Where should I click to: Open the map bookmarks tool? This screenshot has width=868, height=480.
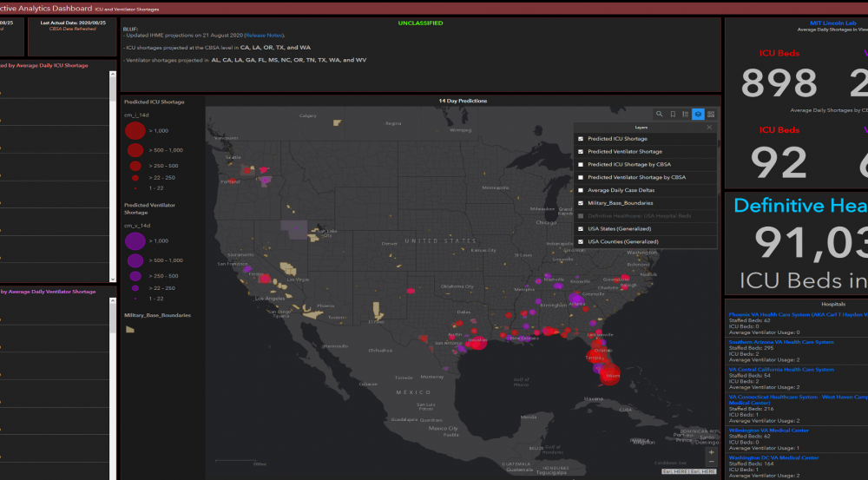coord(673,114)
